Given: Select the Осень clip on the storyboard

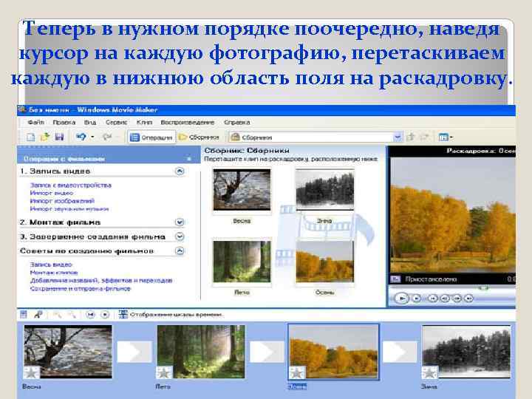Looking at the screenshot, I should pos(333,352).
